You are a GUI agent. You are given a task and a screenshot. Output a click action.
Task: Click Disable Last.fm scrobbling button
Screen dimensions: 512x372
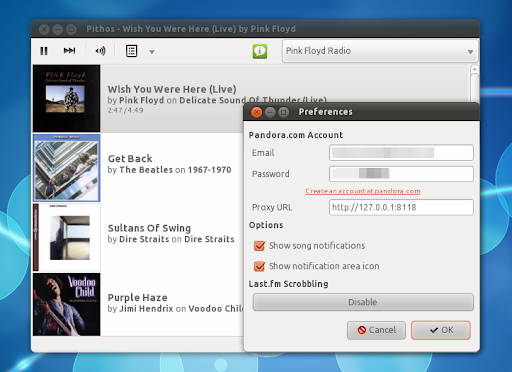[363, 302]
